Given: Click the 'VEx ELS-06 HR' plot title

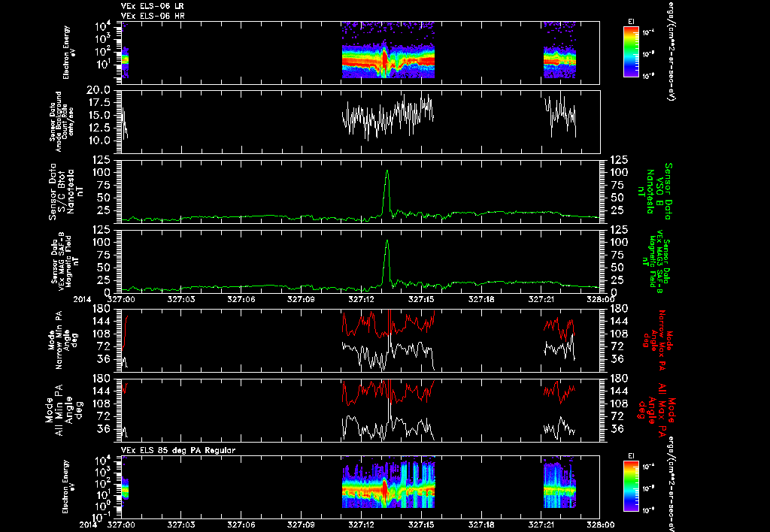Looking at the screenshot, I should pyautogui.click(x=152, y=17).
